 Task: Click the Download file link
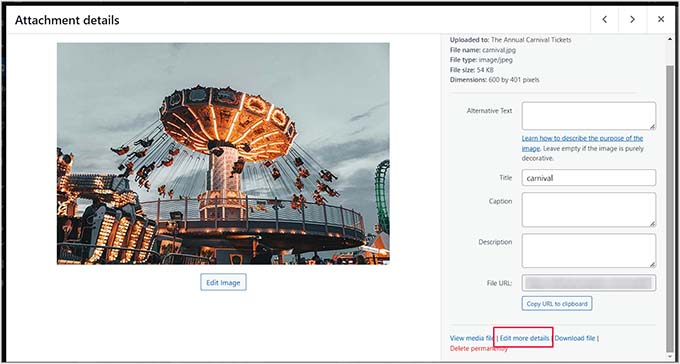tap(575, 338)
